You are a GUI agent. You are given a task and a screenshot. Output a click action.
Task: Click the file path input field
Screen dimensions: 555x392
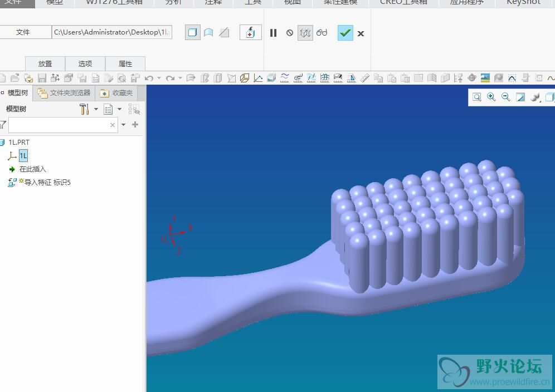coord(112,32)
